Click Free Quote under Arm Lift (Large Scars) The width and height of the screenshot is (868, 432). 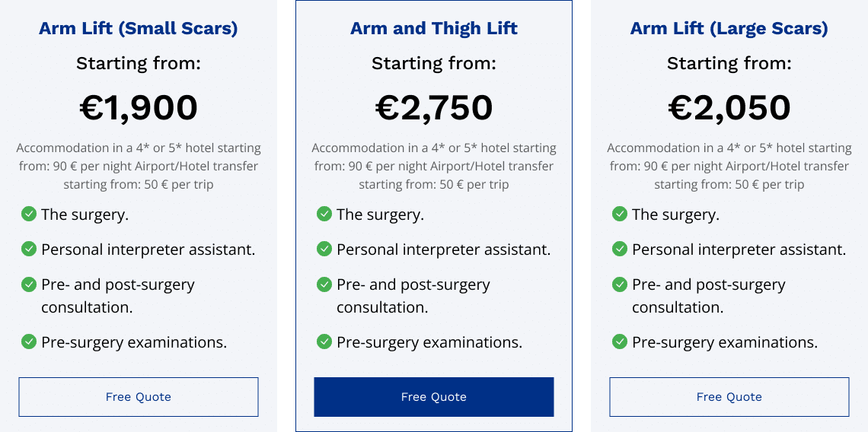pyautogui.click(x=729, y=396)
